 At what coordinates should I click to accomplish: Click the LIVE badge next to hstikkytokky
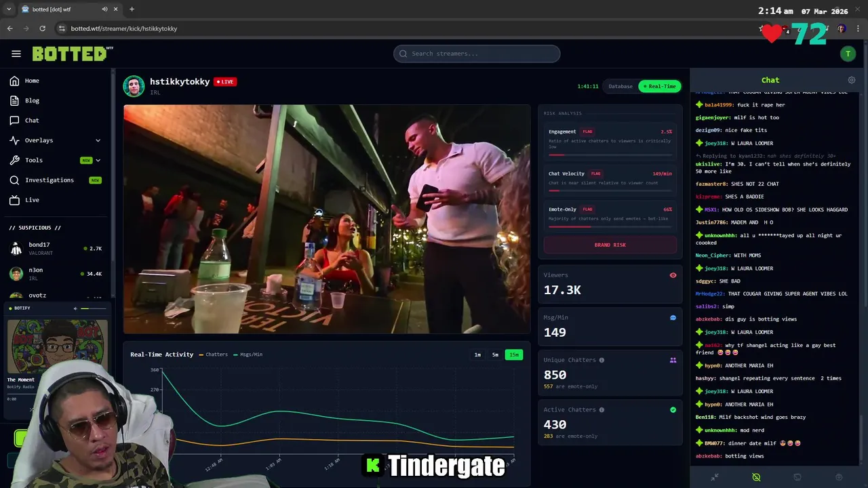tap(225, 81)
